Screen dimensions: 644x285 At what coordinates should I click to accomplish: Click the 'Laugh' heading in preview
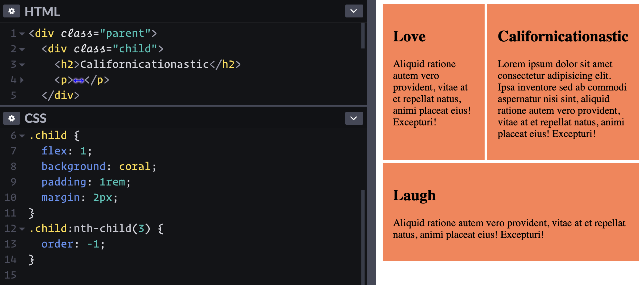tap(414, 195)
